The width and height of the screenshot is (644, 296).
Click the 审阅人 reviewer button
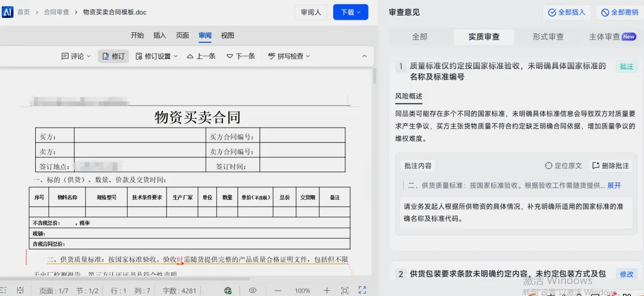pos(311,13)
